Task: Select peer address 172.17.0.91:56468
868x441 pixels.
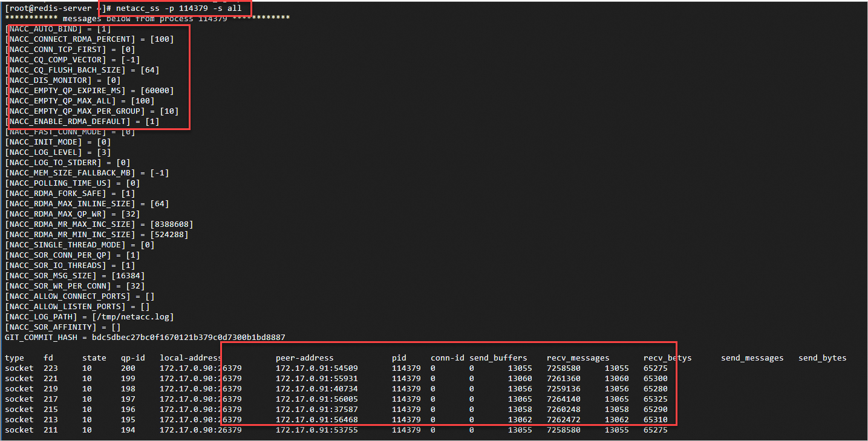Action: [x=317, y=420]
